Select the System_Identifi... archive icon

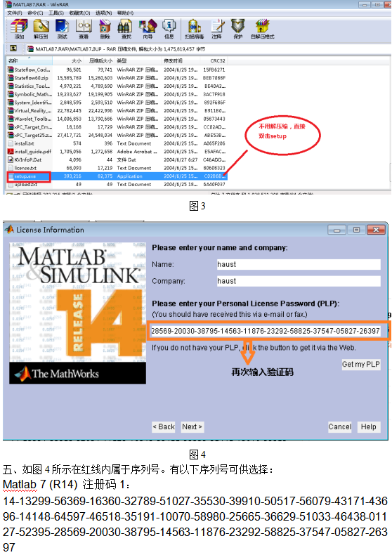pyautogui.click(x=11, y=103)
